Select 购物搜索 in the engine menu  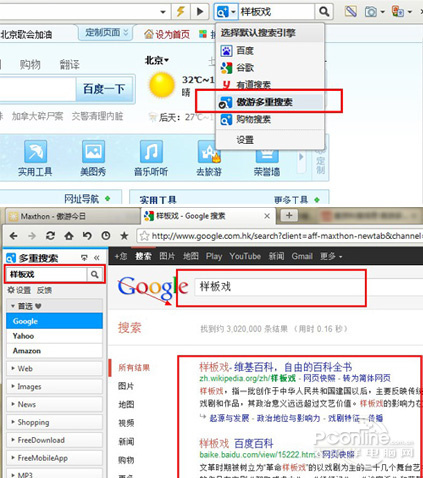270,119
